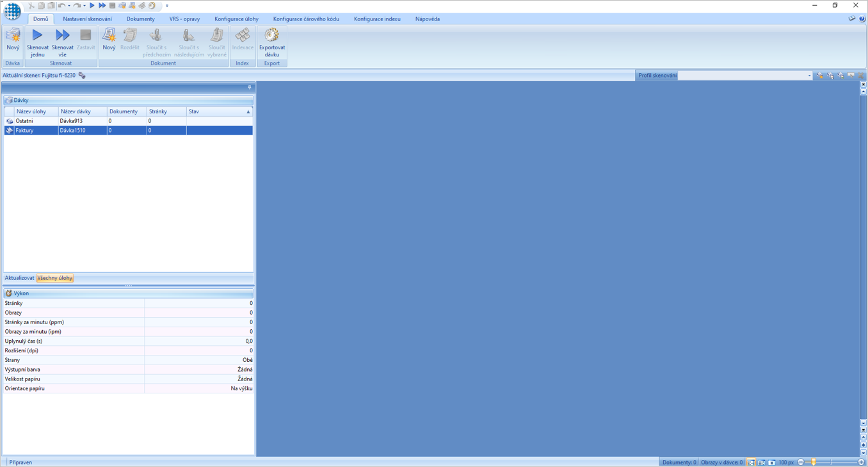Select the Faktury batch row
Viewport: 868px width, 467px height.
pyautogui.click(x=128, y=130)
